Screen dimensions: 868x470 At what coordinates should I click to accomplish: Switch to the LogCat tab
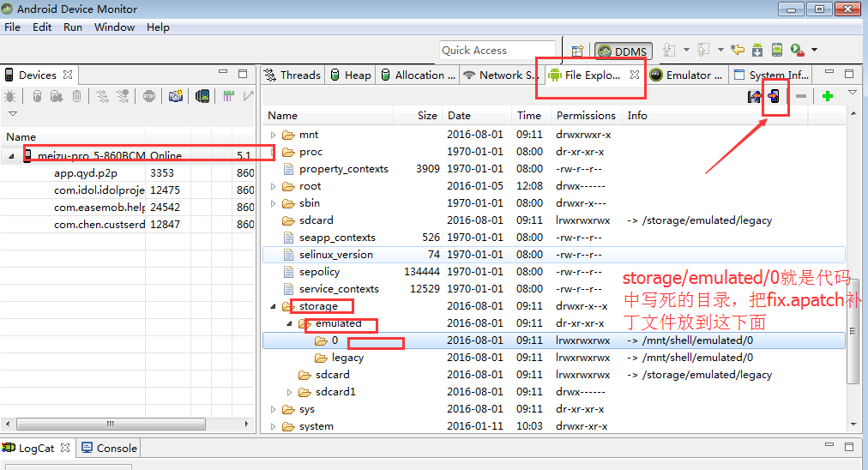[36, 448]
